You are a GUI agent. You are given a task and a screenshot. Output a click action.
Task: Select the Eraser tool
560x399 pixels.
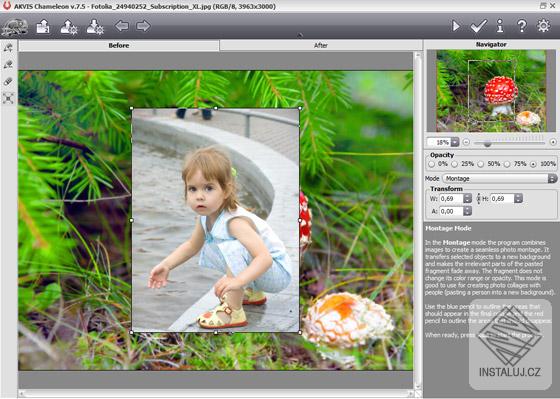coord(8,81)
